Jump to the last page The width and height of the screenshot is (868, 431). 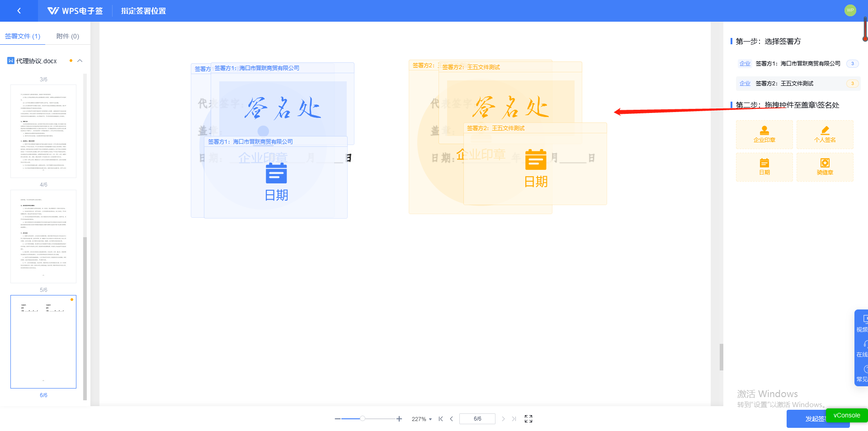[x=514, y=419]
